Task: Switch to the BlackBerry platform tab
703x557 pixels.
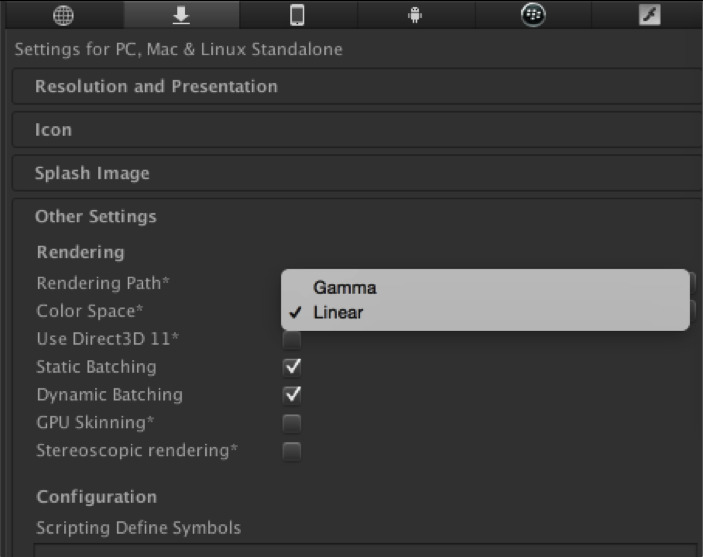Action: coord(533,15)
